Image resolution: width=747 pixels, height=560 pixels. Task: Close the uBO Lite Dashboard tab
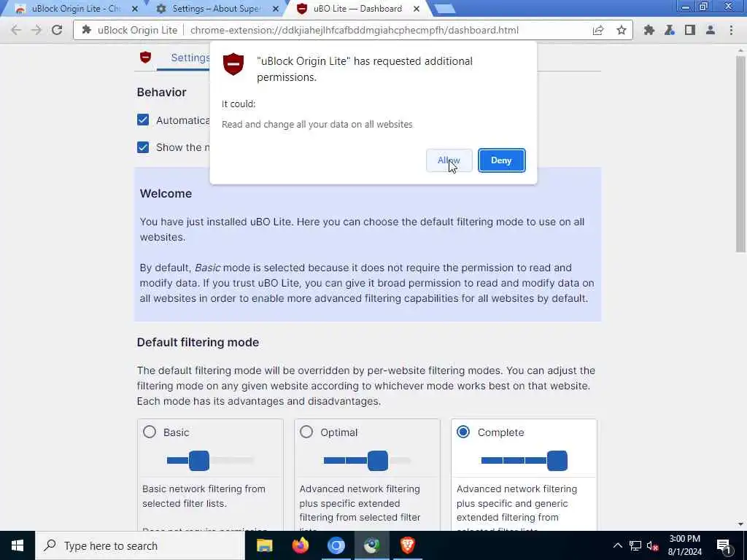(417, 9)
